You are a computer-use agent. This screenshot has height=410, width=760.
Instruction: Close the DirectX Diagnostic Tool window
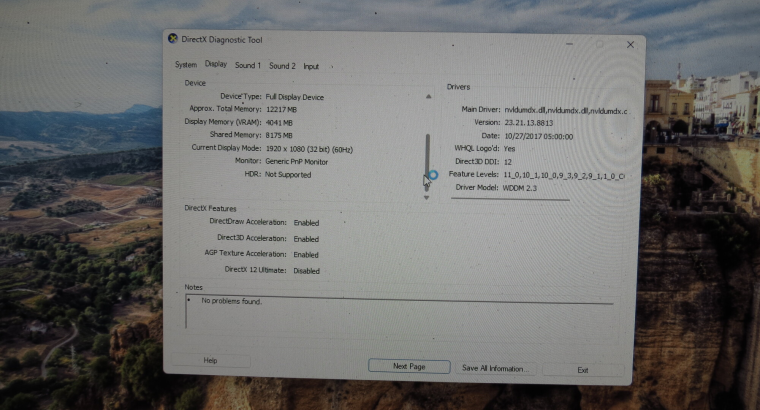click(x=630, y=45)
